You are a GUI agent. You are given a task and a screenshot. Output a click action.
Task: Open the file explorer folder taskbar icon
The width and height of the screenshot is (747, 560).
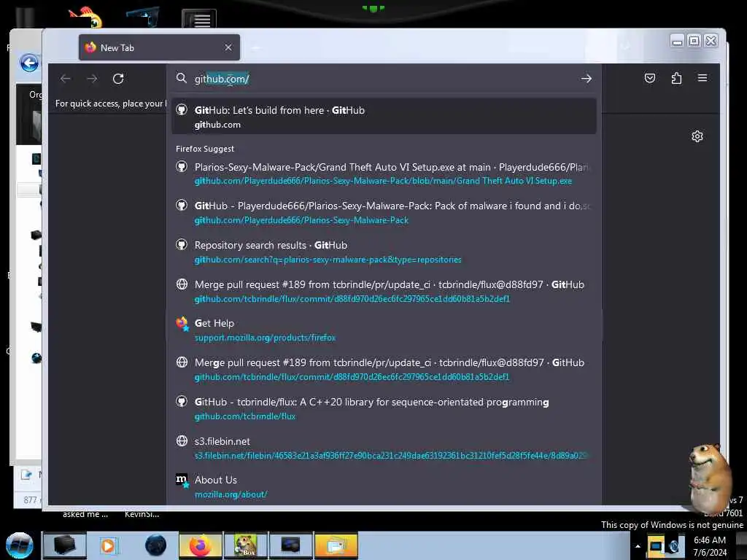pos(336,545)
